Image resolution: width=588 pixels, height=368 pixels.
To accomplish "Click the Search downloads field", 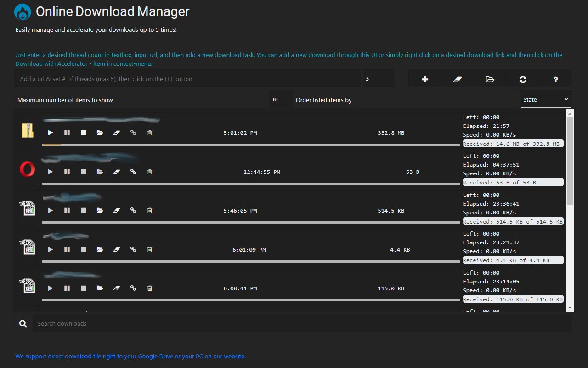I will click(x=301, y=324).
